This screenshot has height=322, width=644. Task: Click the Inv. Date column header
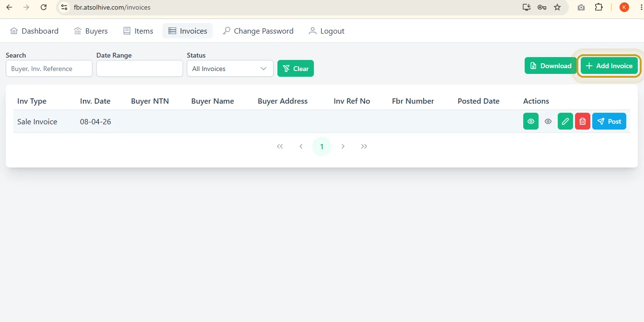95,101
